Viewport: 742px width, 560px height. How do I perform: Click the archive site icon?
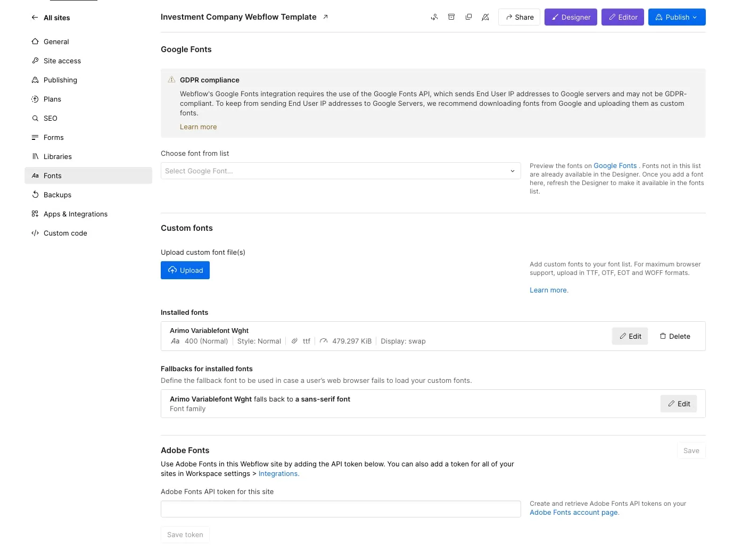(x=451, y=17)
